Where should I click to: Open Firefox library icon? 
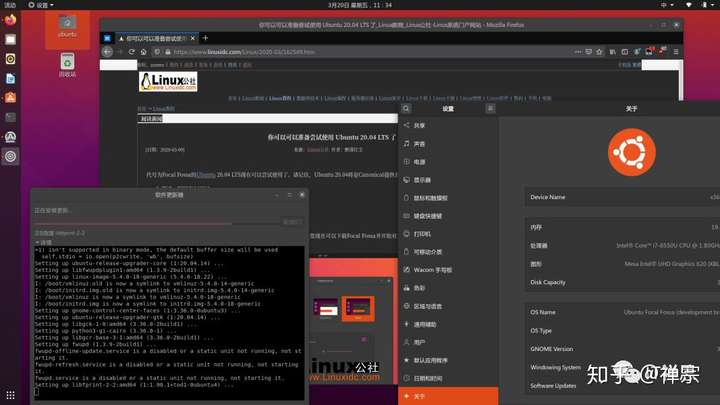coord(613,52)
